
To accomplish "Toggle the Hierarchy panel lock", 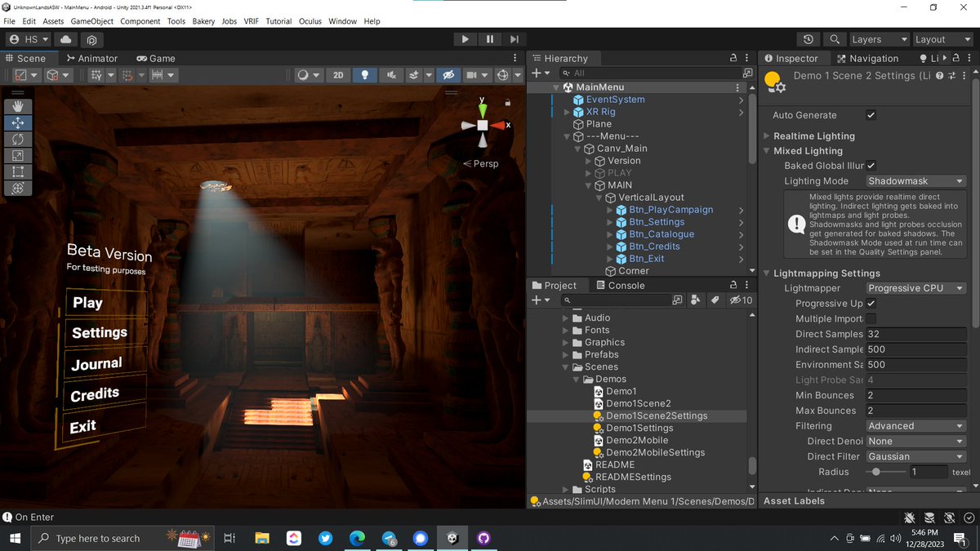I will (733, 59).
